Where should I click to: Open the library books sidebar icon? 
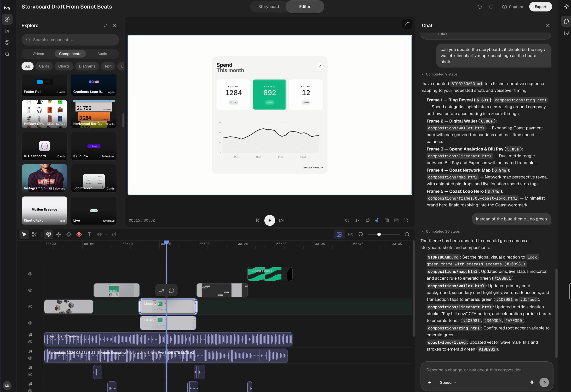tap(7, 31)
